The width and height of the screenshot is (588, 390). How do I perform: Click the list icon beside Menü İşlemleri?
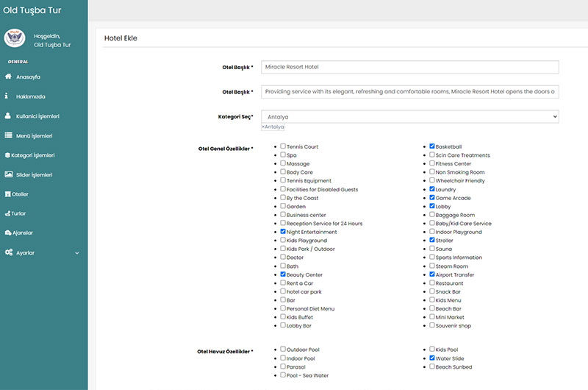(x=8, y=135)
